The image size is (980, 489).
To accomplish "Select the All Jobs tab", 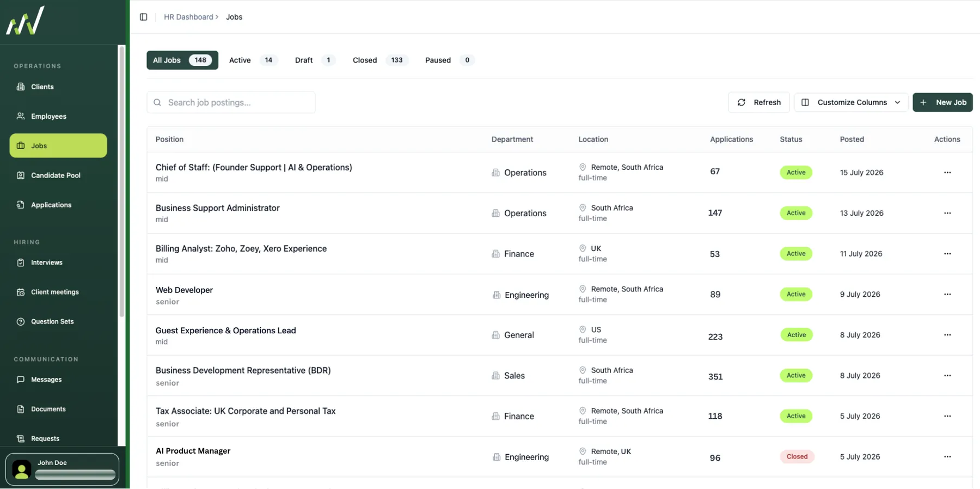I will click(x=182, y=60).
